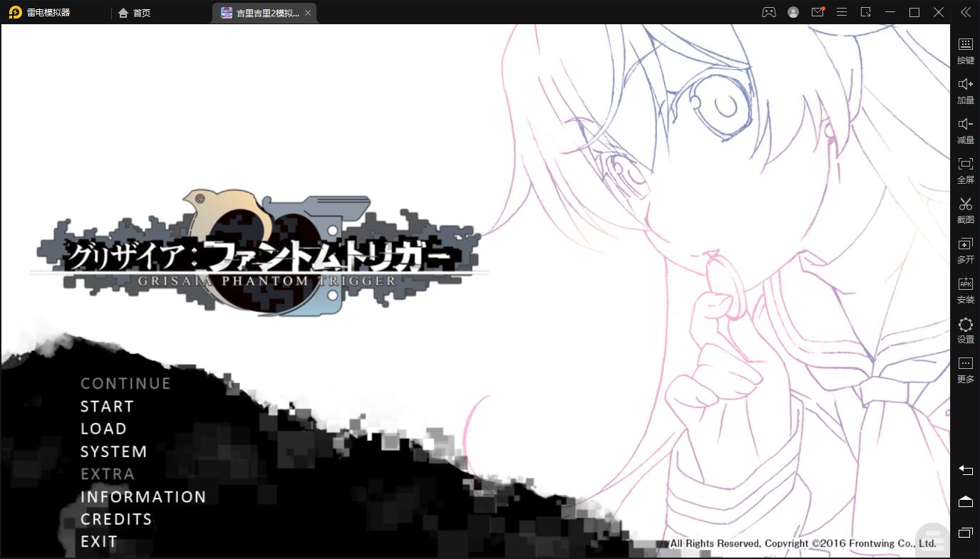This screenshot has width=980, height=559.
Task: Increase volume with the 加量 icon
Action: (965, 90)
